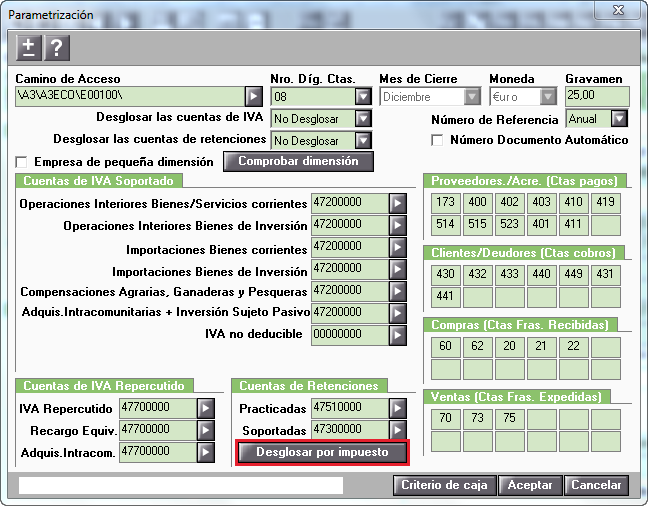The width and height of the screenshot is (648, 506).
Task: Confirm with the Aceptar button
Action: click(x=530, y=485)
